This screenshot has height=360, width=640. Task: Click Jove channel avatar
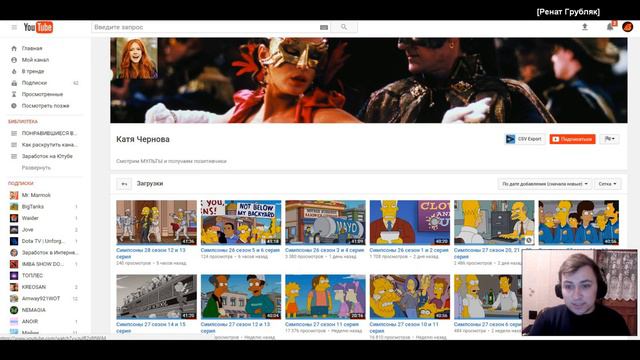pos(14,230)
